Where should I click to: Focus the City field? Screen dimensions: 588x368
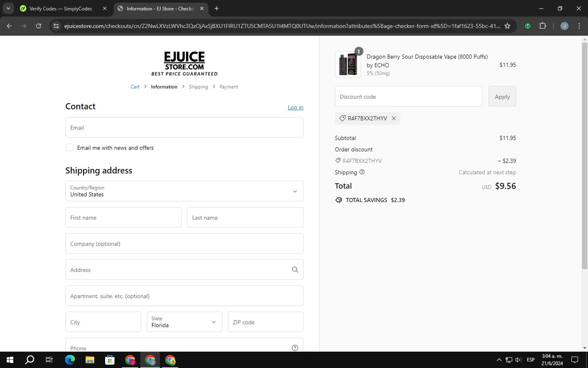(103, 322)
